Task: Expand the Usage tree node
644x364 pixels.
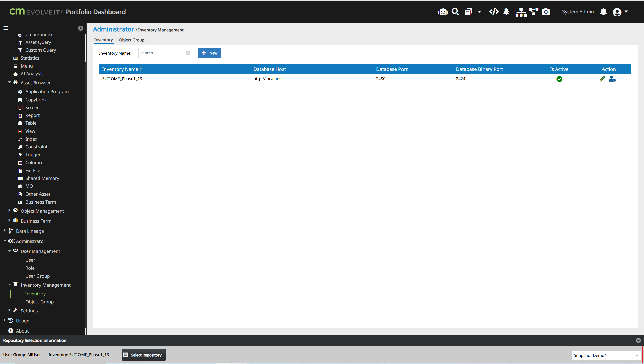Action: 5,320
